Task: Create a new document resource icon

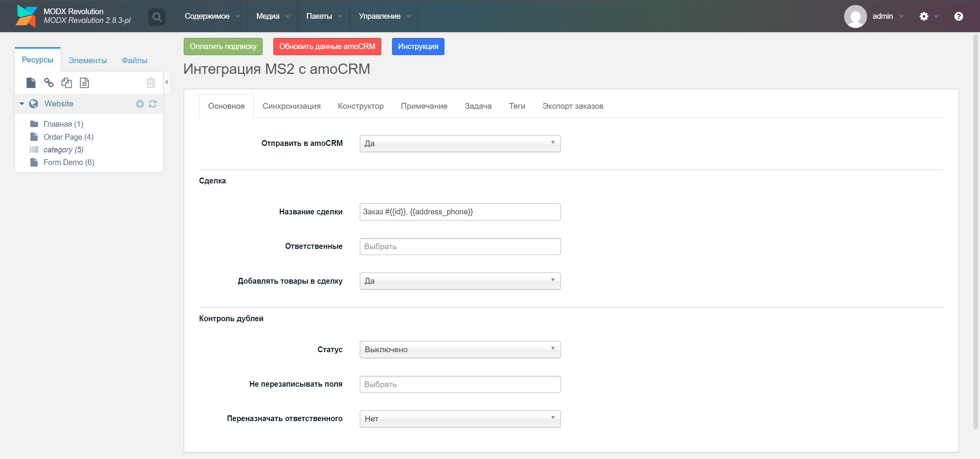Action: [31, 83]
